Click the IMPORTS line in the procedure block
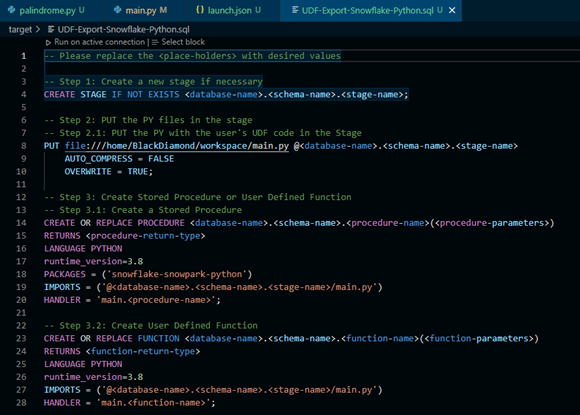 click(213, 287)
